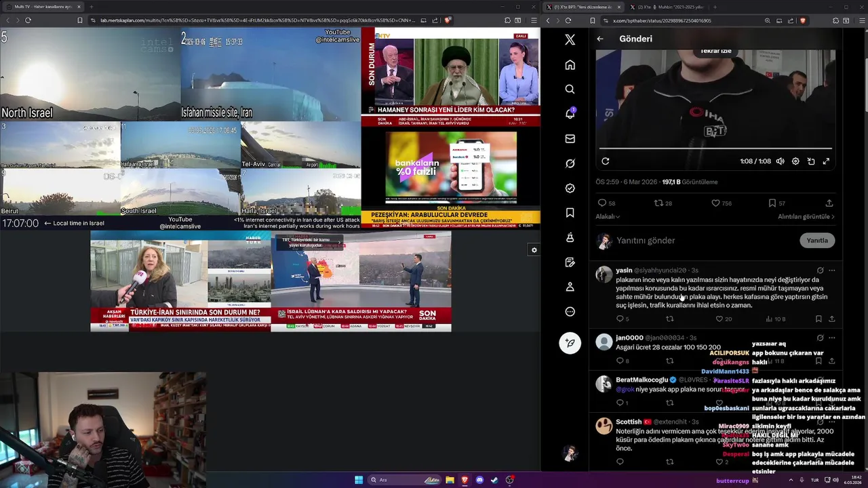
Task: Expand system tray hidden icons chevron
Action: point(791,480)
